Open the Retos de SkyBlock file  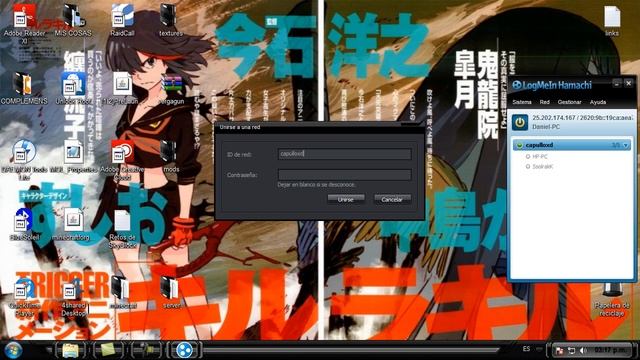tap(122, 229)
